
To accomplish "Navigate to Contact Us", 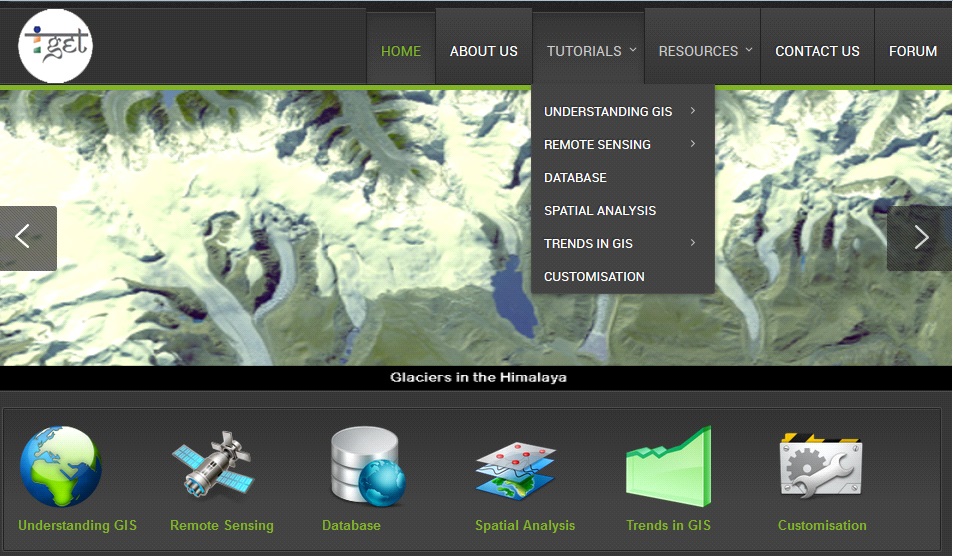I will point(817,51).
